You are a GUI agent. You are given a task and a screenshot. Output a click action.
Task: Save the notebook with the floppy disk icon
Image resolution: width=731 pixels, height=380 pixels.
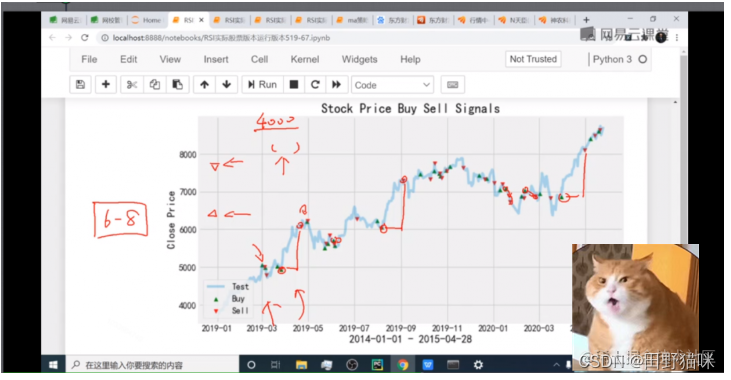80,85
